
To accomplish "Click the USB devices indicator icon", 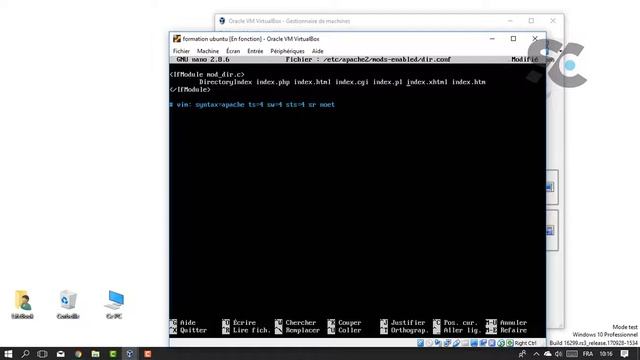I will pos(456,343).
